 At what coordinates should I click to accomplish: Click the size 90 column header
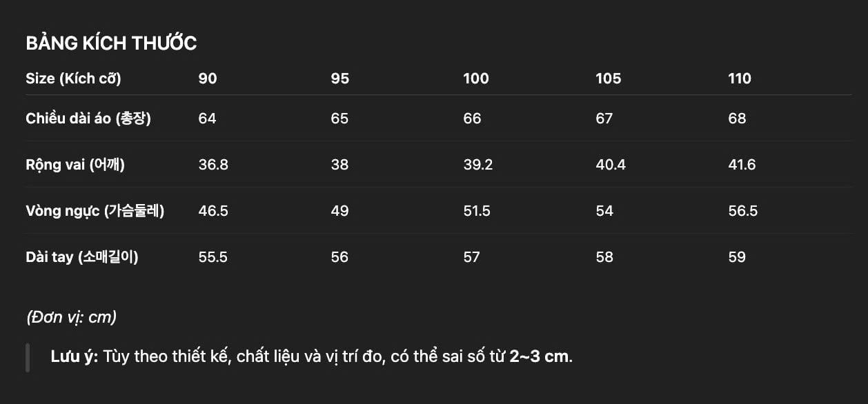[x=208, y=79]
